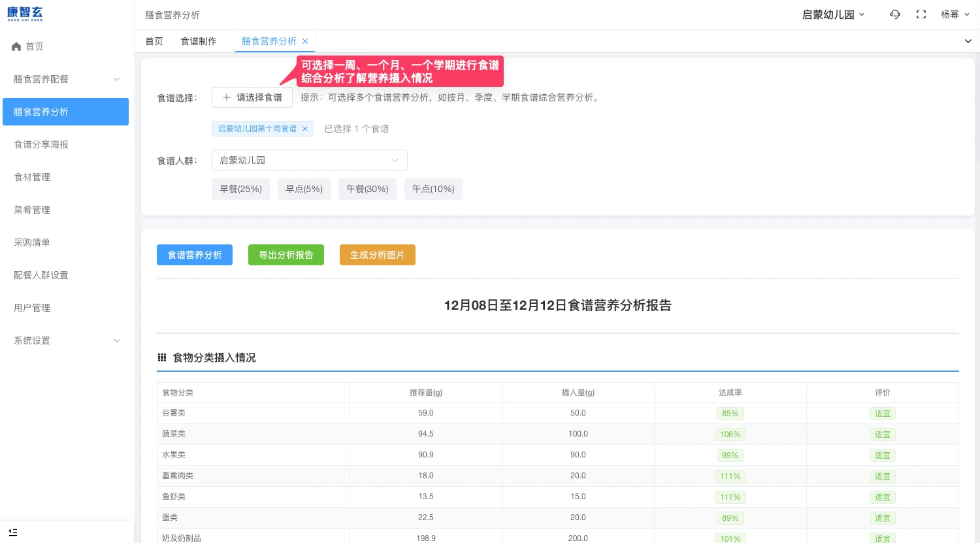Collapse the sidebar menu icon

(x=13, y=532)
